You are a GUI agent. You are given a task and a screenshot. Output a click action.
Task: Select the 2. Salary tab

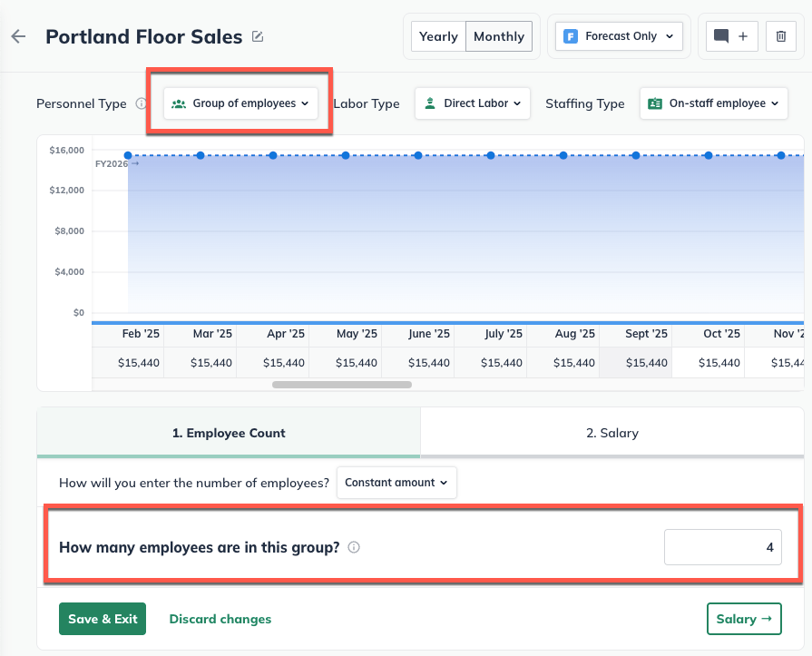pos(612,433)
